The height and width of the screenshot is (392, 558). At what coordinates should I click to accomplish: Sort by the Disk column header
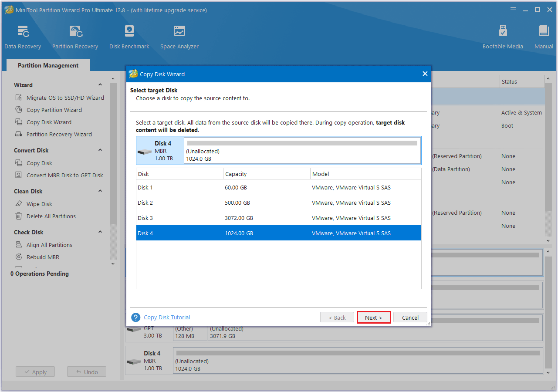coord(179,174)
